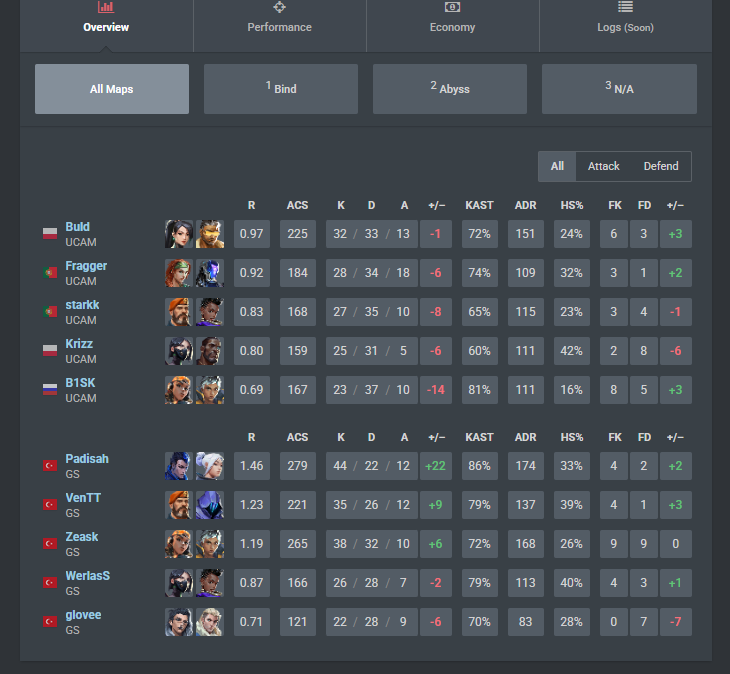The height and width of the screenshot is (674, 730).
Task: Open Padisah's player profile
Action: coord(87,459)
